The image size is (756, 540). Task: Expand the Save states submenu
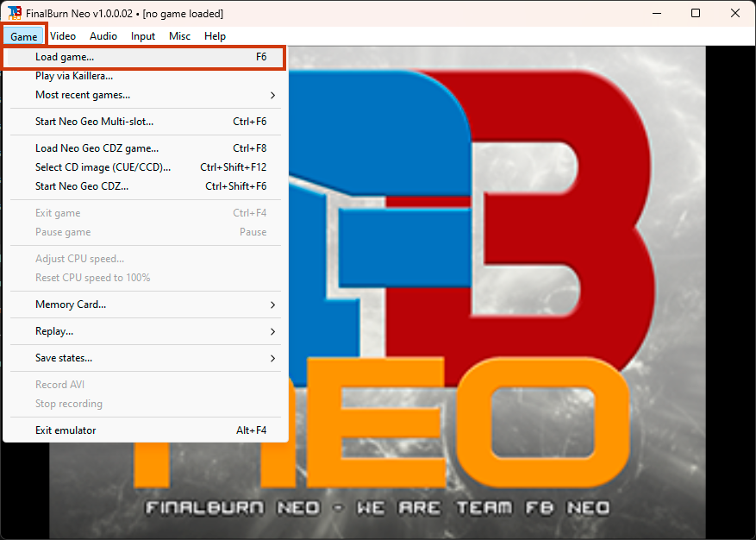click(x=145, y=358)
